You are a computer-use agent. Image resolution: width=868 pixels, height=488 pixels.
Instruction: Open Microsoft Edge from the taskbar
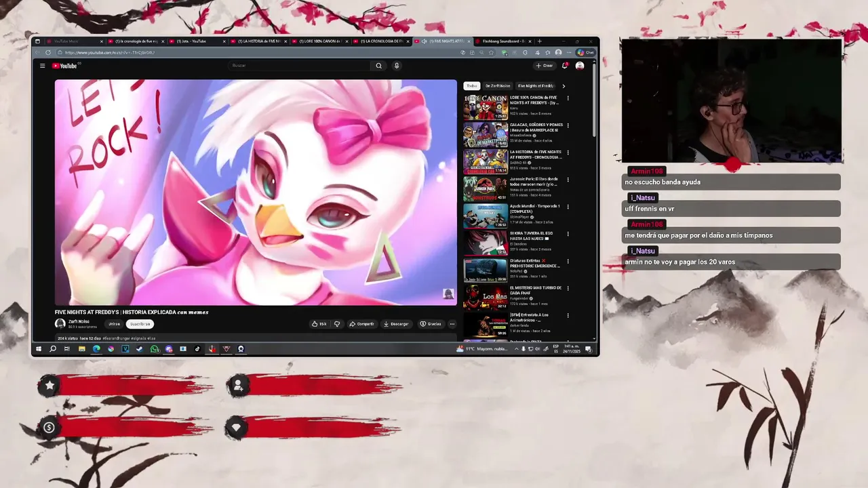(96, 349)
